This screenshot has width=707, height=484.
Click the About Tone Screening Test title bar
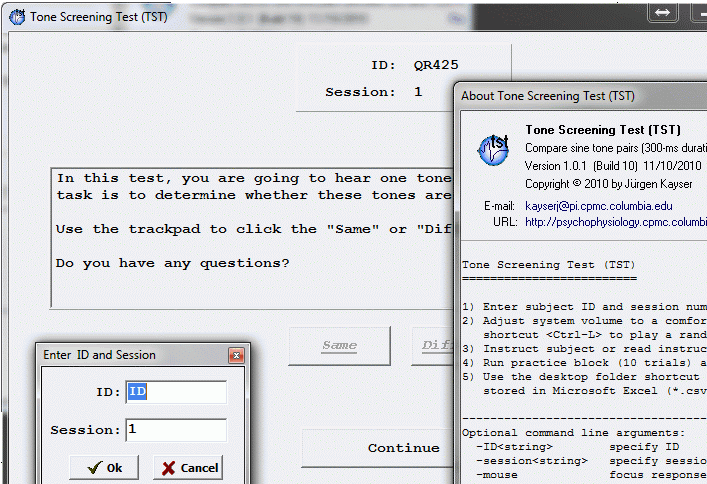[x=582, y=96]
